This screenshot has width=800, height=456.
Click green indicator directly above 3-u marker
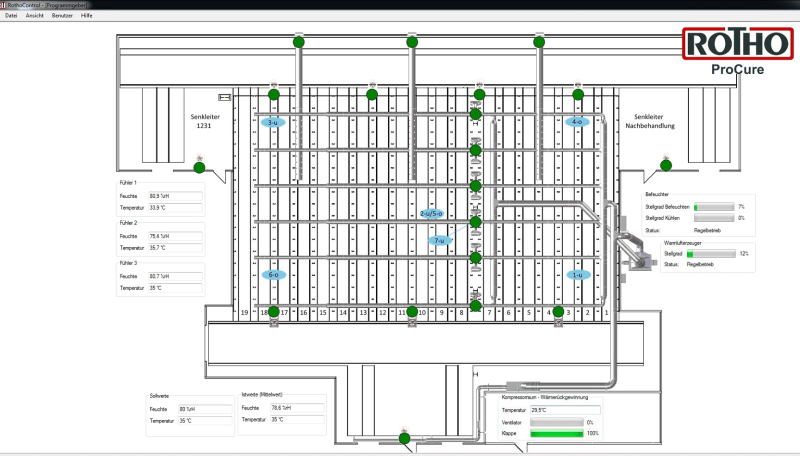coord(274,94)
